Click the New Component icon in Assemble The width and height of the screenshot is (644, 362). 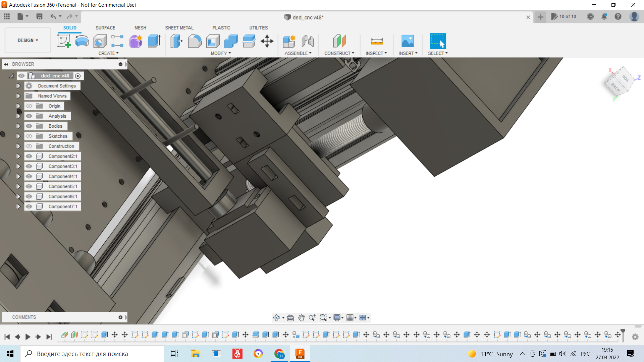coord(289,41)
